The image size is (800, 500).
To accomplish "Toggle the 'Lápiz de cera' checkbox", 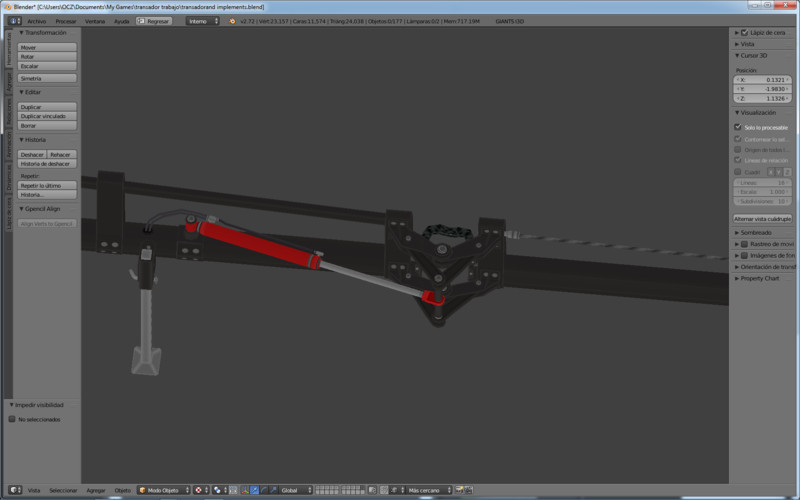I will click(744, 33).
